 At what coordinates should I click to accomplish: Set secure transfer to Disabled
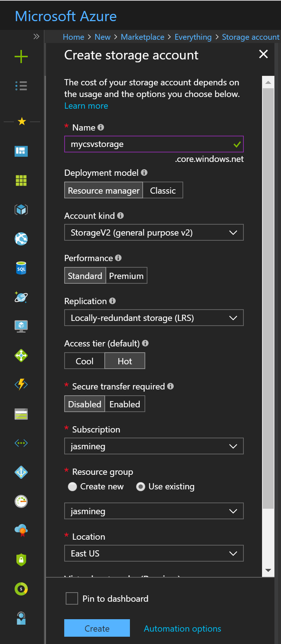(x=85, y=404)
